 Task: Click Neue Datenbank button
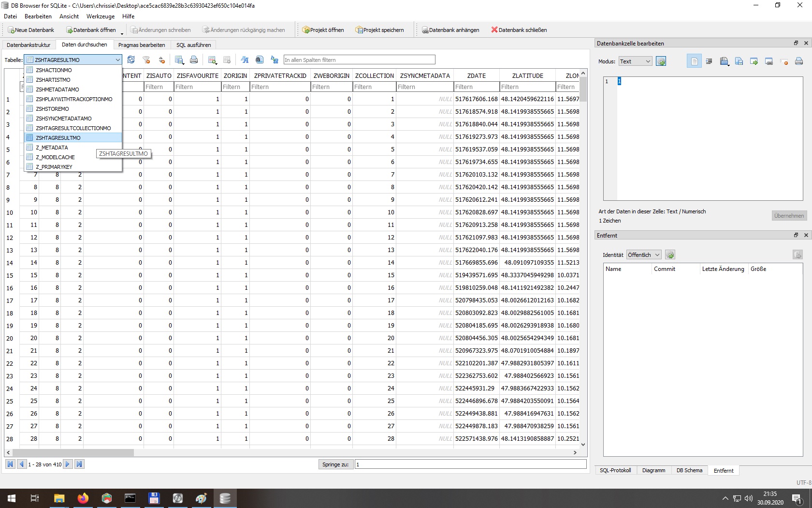[x=31, y=30]
